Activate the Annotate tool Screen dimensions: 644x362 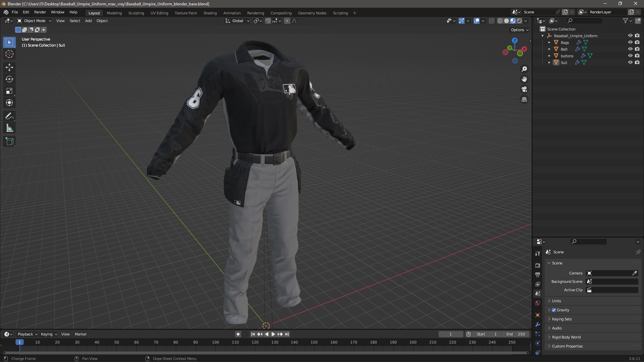9,116
